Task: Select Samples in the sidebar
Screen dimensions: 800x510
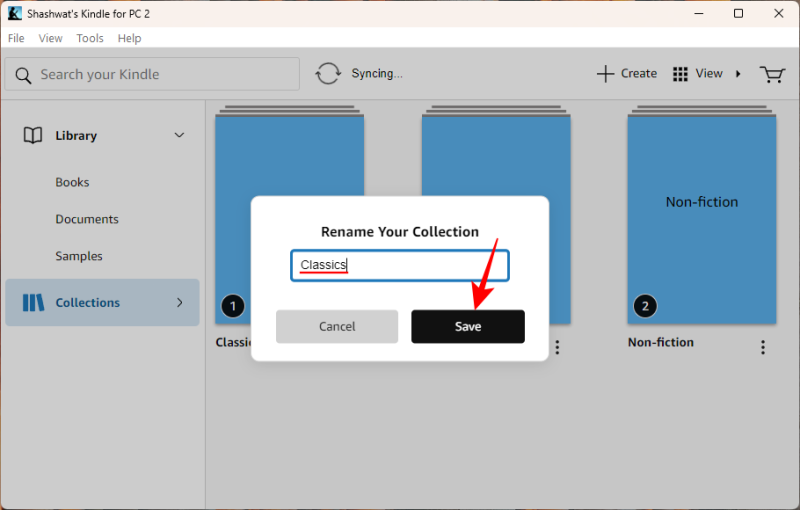Action: [x=79, y=256]
